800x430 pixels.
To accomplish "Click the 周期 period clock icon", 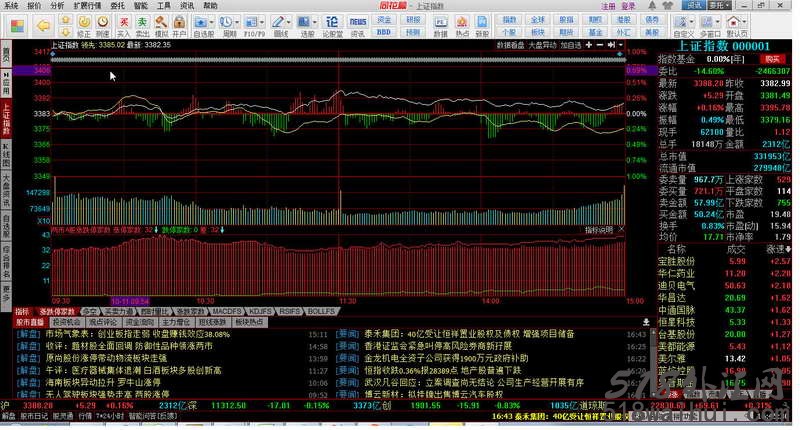I will pyautogui.click(x=226, y=22).
